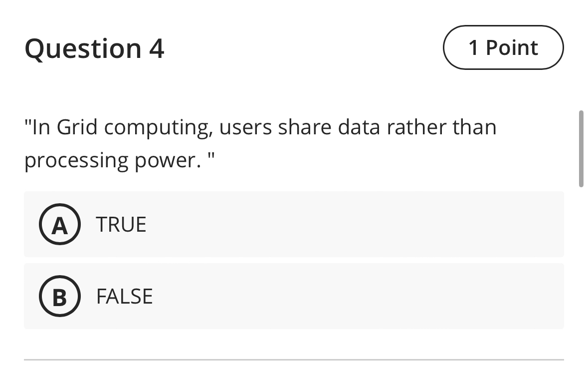588x375 pixels.
Task: Click inside the FALSE option circle
Action: [x=60, y=296]
